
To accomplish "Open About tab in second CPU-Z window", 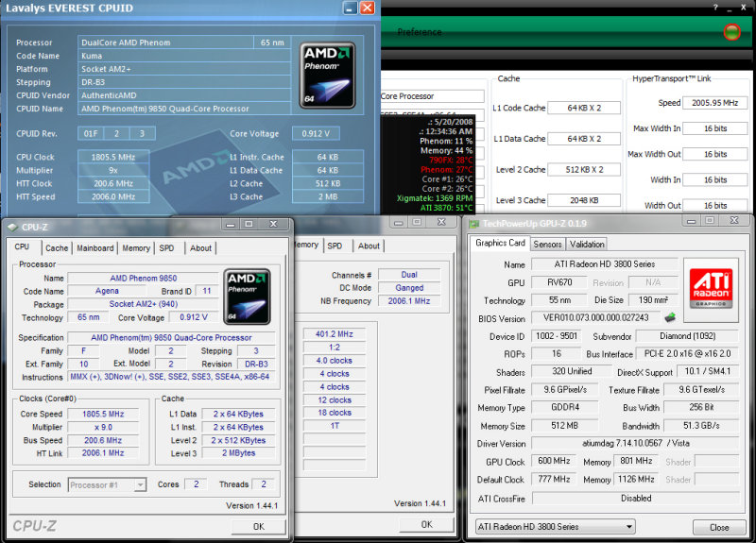I will coord(369,246).
